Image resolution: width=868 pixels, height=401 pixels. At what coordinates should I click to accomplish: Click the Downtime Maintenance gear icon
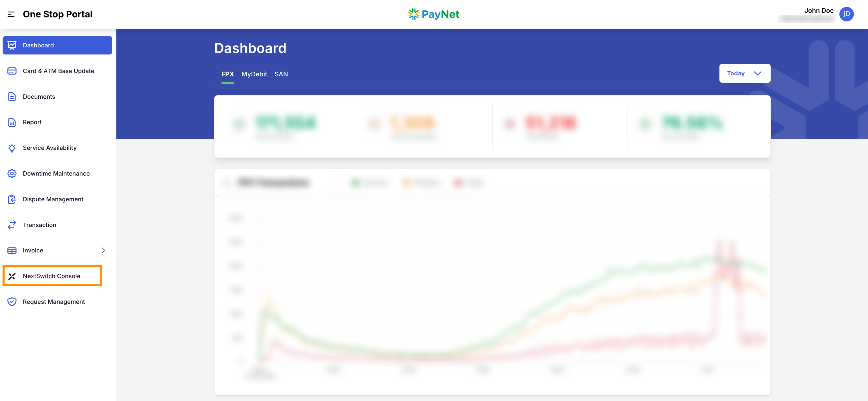click(x=12, y=173)
